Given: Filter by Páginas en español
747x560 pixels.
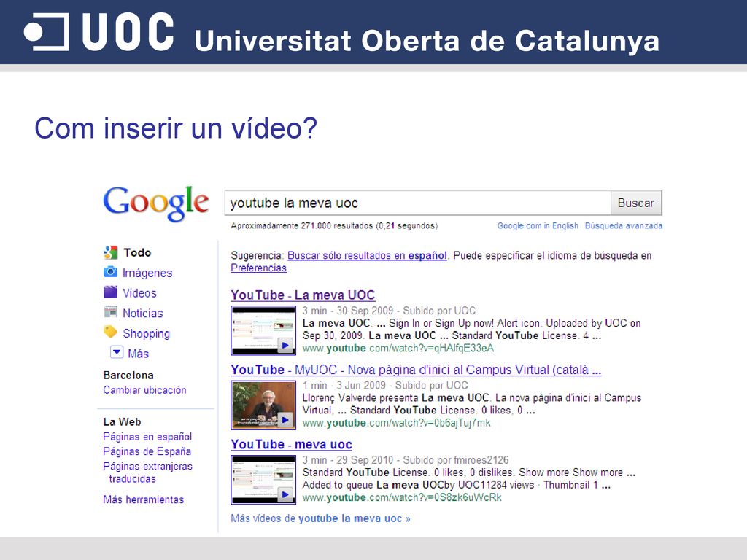Looking at the screenshot, I should (x=147, y=437).
